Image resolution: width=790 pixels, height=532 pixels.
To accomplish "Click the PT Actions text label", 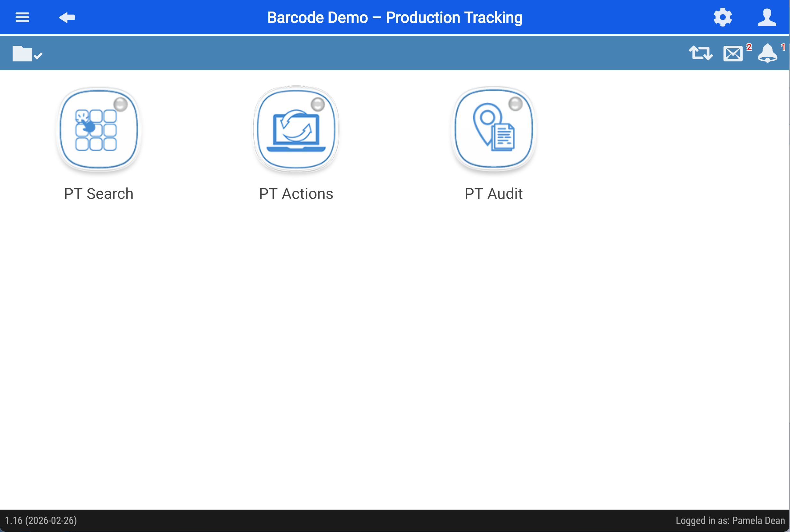I will 296,194.
